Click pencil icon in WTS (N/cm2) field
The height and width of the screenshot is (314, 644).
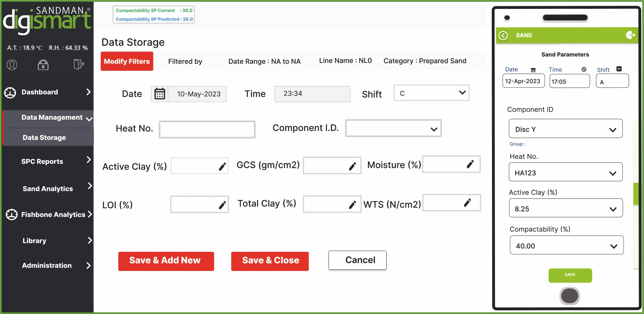(467, 203)
